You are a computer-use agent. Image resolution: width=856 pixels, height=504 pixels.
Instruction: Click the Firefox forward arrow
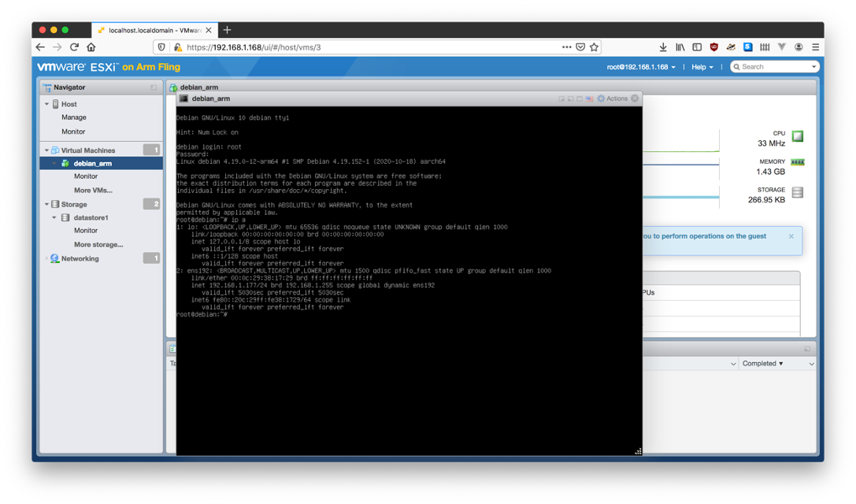[x=57, y=47]
